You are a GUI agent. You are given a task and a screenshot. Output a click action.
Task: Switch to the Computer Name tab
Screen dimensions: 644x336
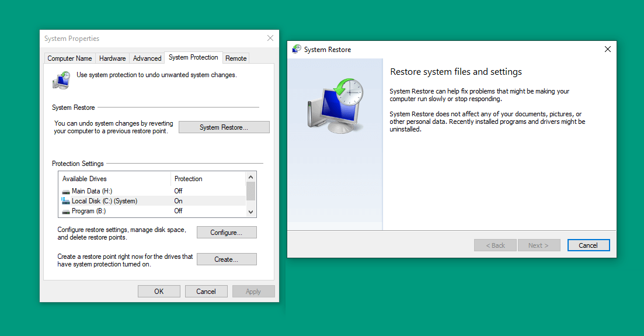[70, 58]
